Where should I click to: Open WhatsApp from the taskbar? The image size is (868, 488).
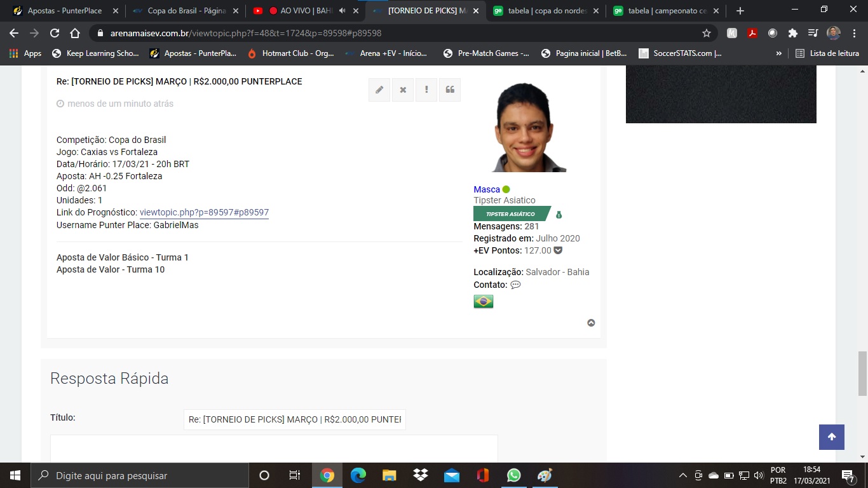pyautogui.click(x=513, y=475)
